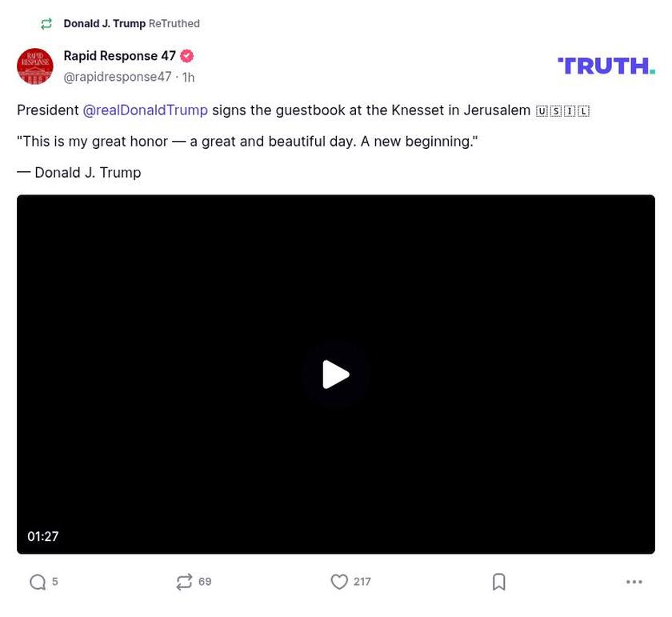Open replies by clicking the comment icon
The width and height of the screenshot is (672, 617).
click(x=36, y=582)
